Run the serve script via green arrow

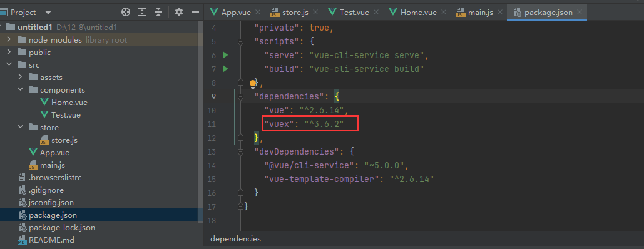pyautogui.click(x=225, y=54)
